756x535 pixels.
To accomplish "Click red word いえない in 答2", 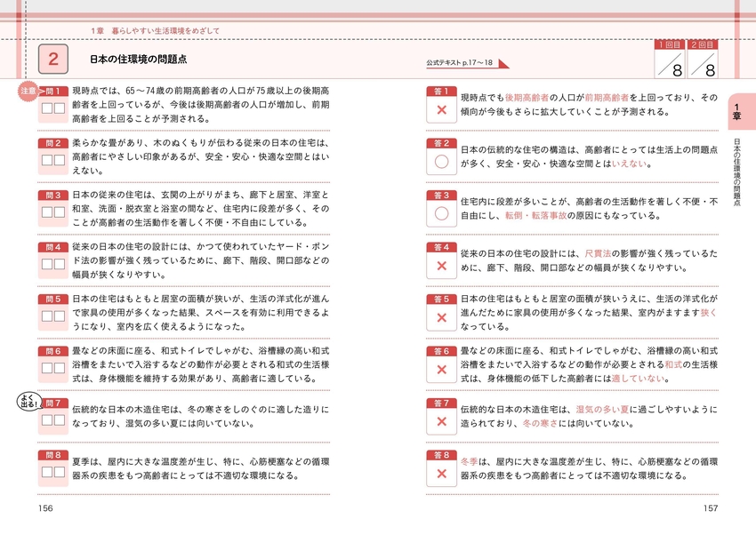I will (629, 164).
